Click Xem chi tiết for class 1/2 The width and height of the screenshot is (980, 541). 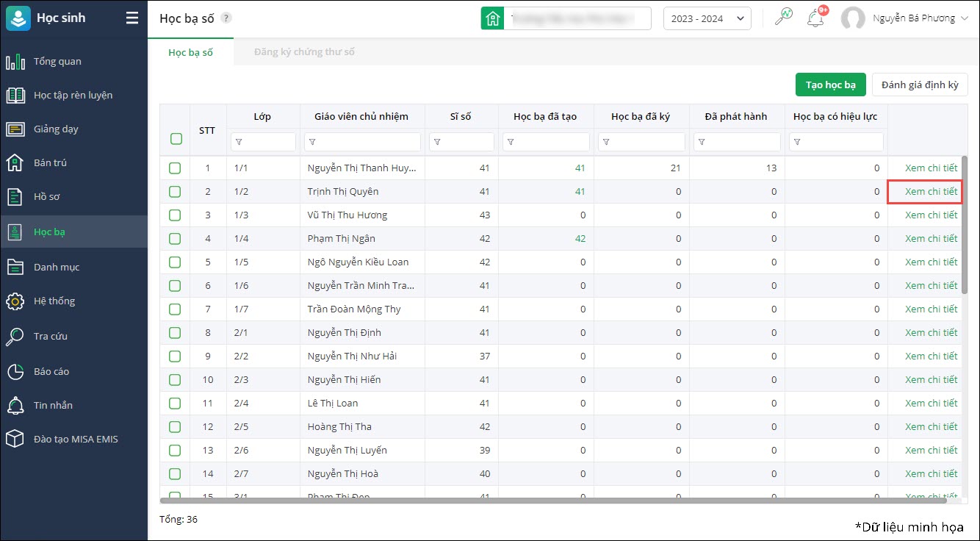(x=931, y=192)
